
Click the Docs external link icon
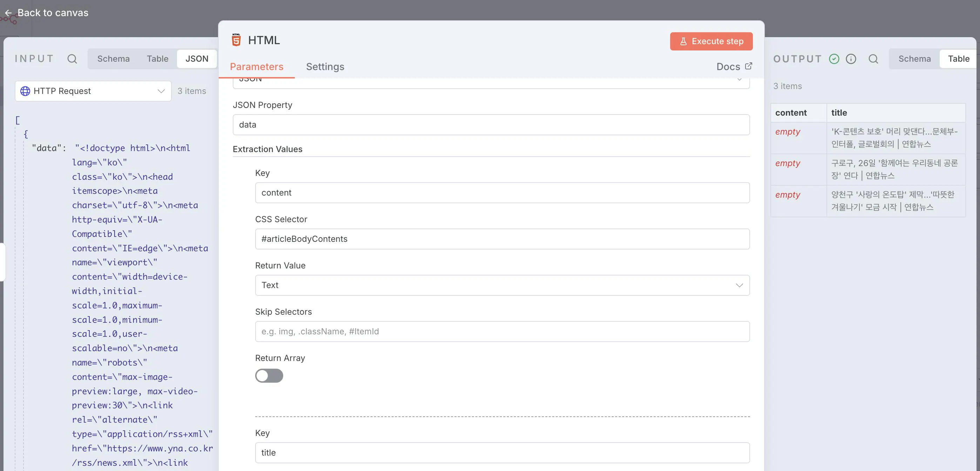point(748,66)
